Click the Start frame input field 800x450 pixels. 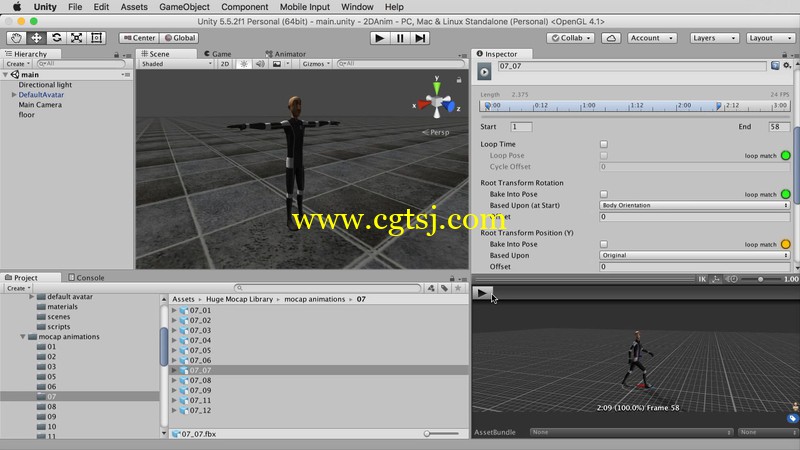coord(521,127)
